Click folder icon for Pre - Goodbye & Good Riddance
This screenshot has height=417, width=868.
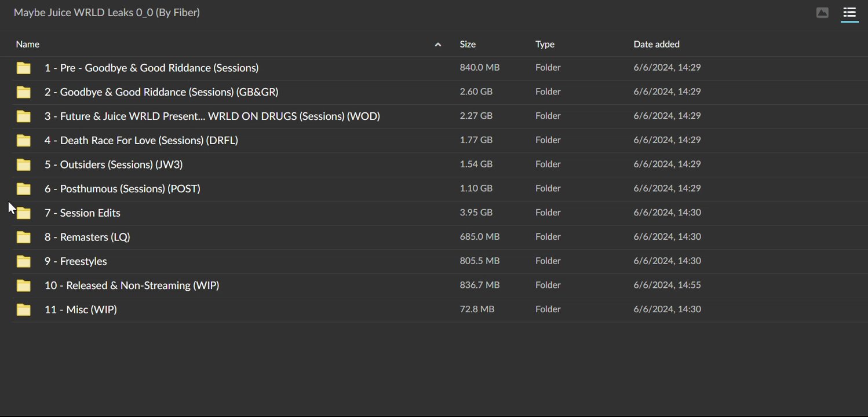coord(24,68)
